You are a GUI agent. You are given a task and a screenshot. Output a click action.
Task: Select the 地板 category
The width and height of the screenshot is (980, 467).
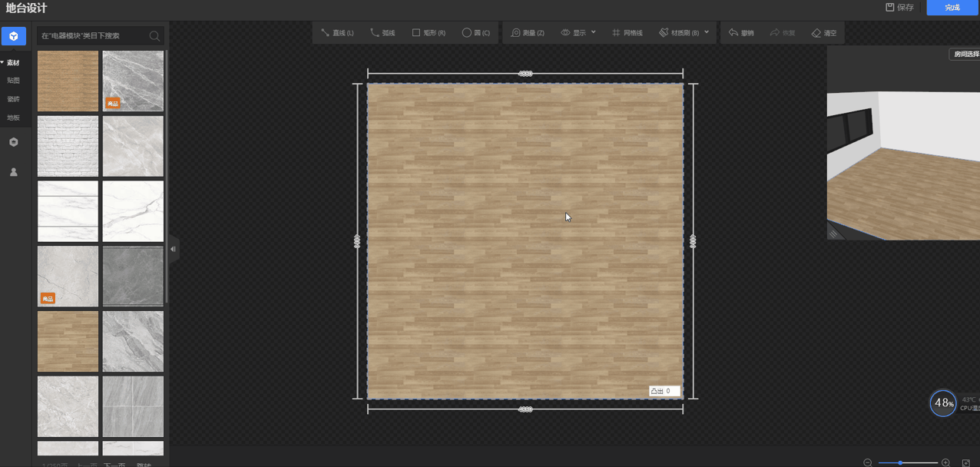coord(13,118)
